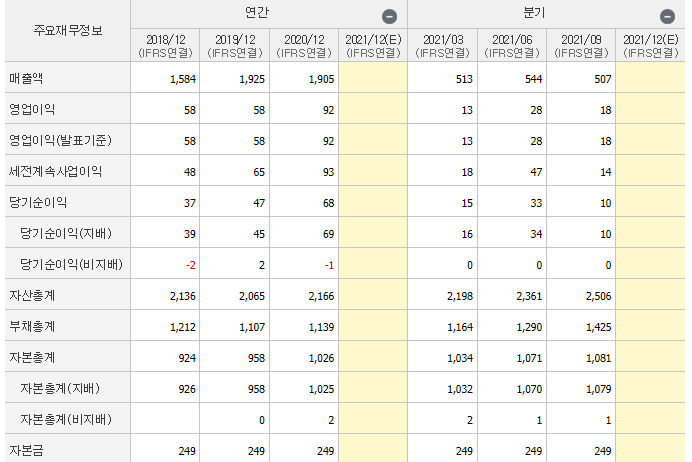This screenshot has height=462, width=692.
Task: Click the 48 pre-tax income value
Action: pyautogui.click(x=190, y=172)
